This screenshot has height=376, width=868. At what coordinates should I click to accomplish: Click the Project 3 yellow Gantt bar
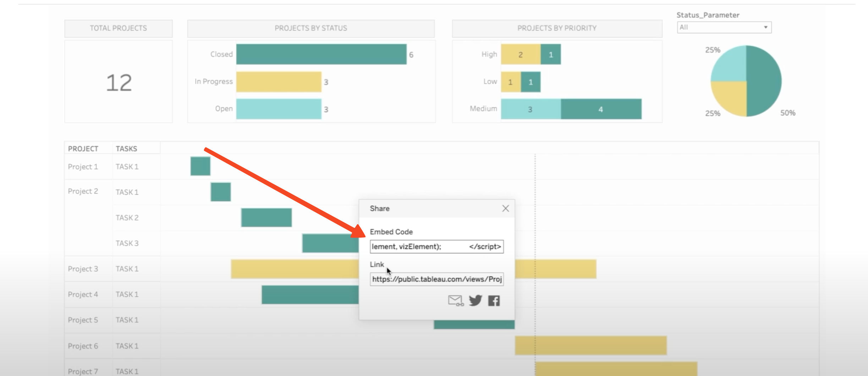tap(295, 269)
